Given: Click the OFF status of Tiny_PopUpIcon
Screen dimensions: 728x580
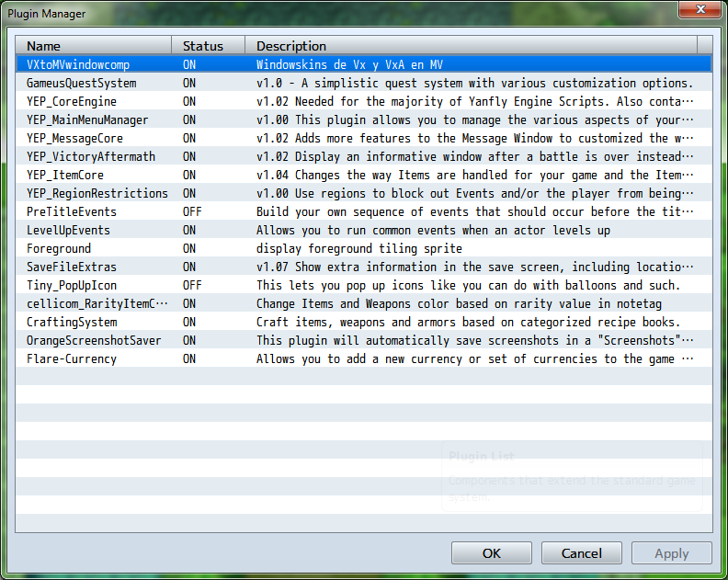Looking at the screenshot, I should (x=192, y=285).
